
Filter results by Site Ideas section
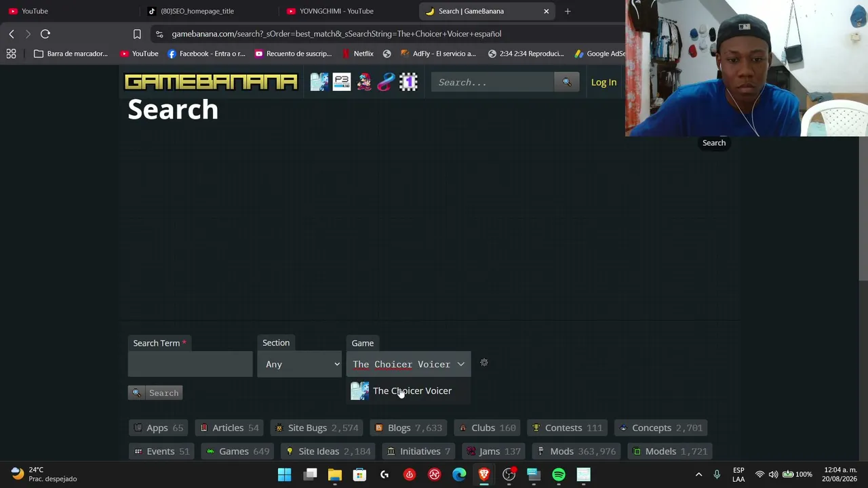pos(328,451)
